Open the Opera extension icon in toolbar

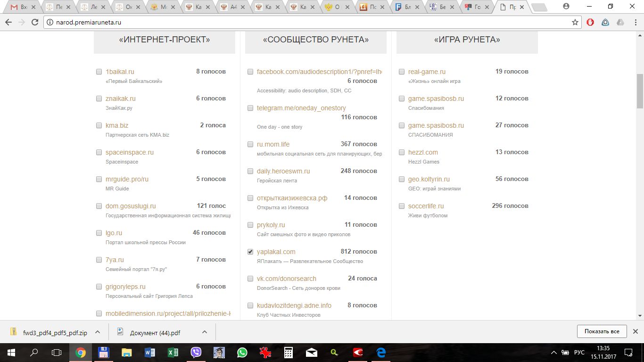590,22
